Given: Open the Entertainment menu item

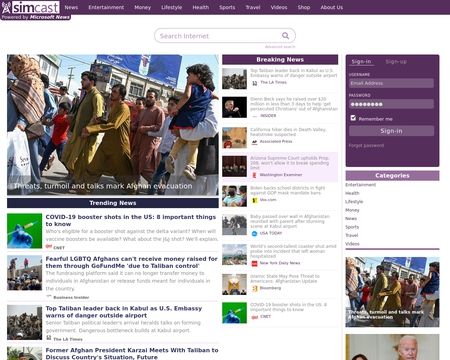Looking at the screenshot, I should click(106, 7).
